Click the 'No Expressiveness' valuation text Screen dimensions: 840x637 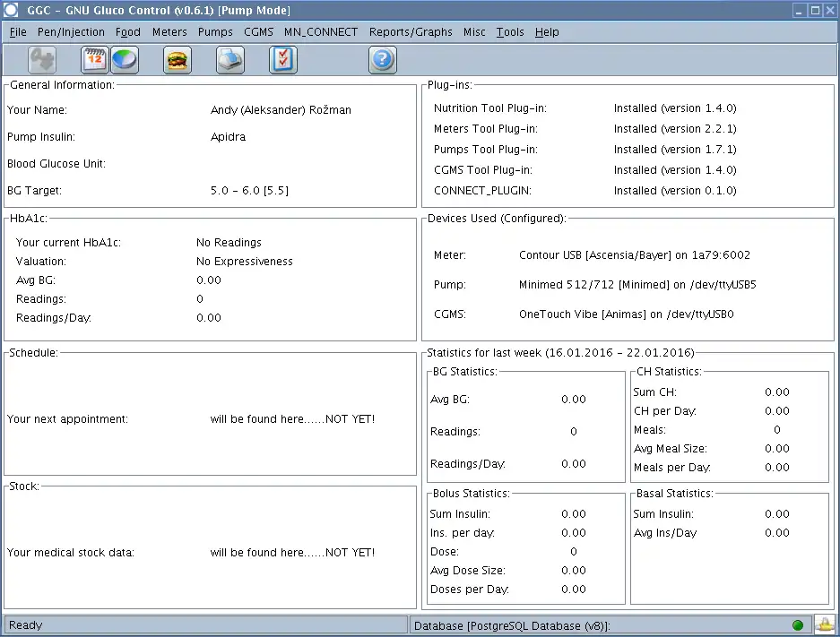pos(244,262)
